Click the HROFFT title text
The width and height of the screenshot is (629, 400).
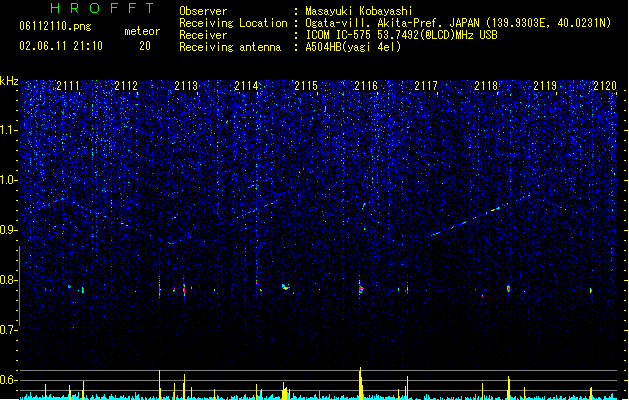tap(103, 8)
